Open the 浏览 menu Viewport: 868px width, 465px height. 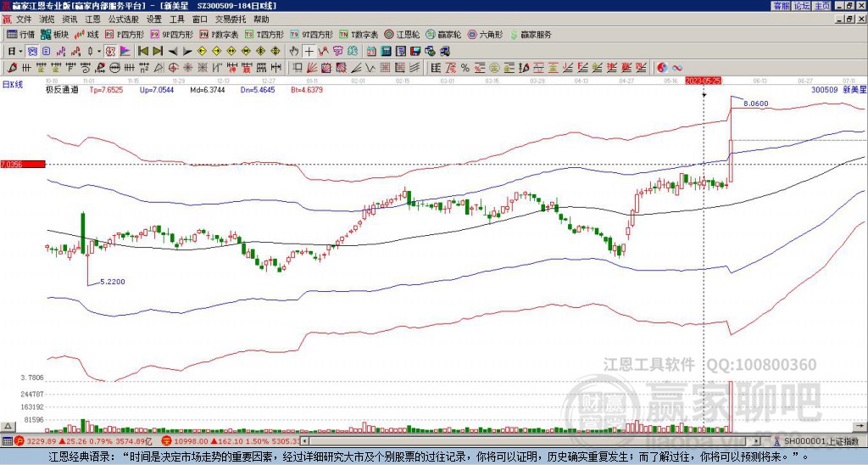(47, 20)
